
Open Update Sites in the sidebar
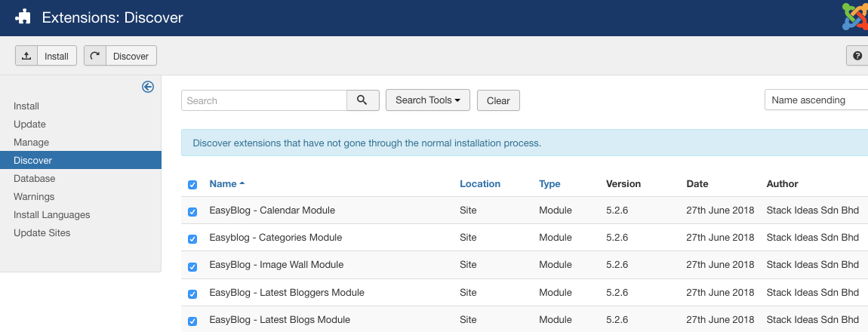(42, 233)
